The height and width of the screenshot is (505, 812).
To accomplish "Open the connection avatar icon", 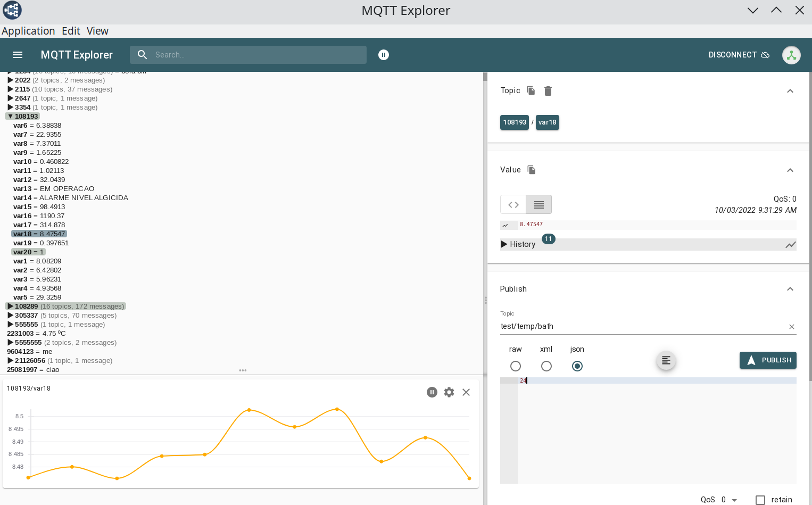I will point(791,55).
